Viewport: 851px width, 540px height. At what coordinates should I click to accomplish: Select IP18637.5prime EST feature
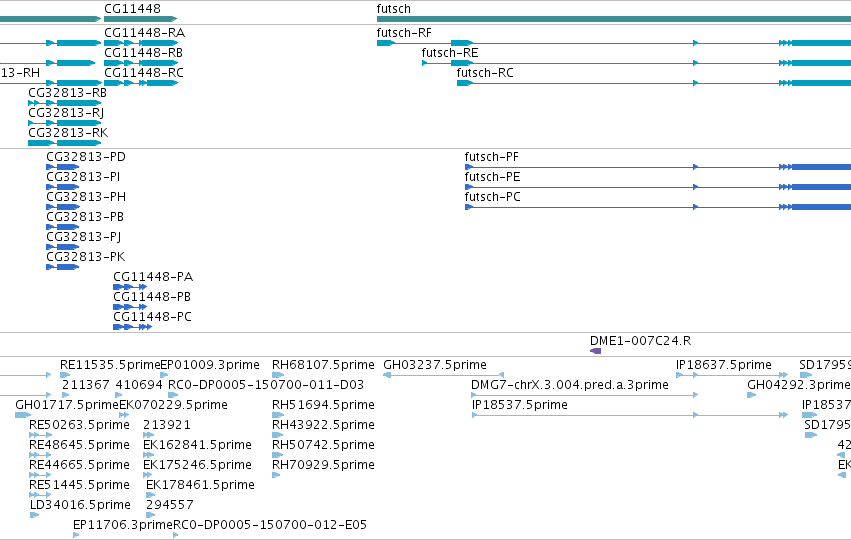pos(732,375)
